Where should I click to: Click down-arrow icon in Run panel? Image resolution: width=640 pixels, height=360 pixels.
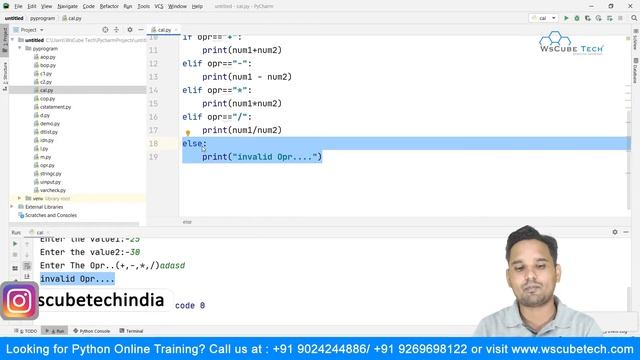point(27,255)
